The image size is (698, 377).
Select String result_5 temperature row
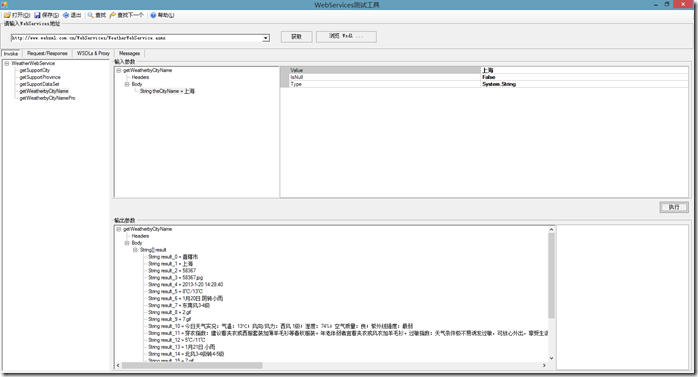pos(175,292)
